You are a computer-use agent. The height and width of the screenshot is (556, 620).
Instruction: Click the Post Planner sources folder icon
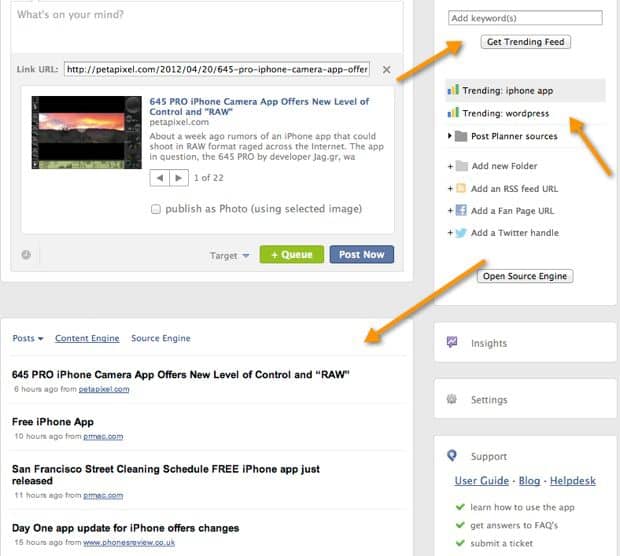(461, 136)
